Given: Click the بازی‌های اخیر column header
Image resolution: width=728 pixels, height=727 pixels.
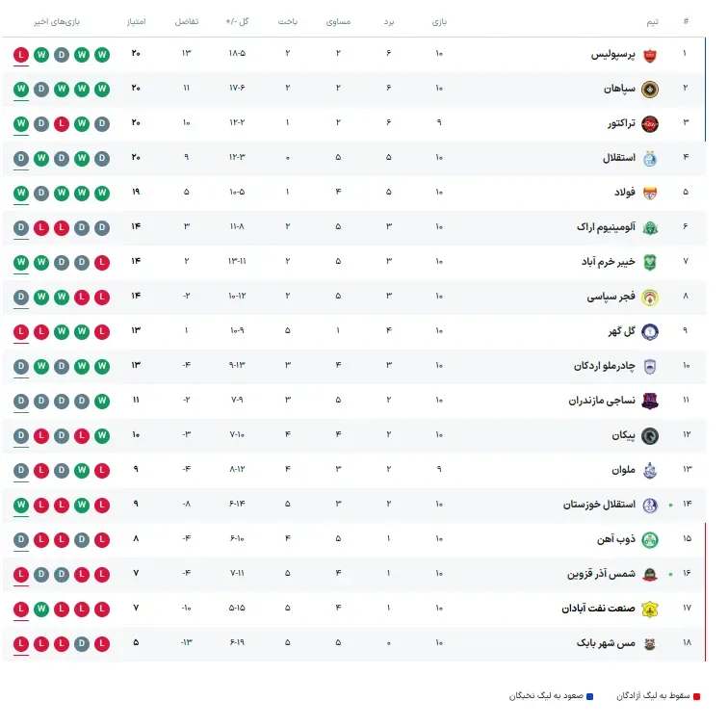Looking at the screenshot, I should pyautogui.click(x=57, y=22).
